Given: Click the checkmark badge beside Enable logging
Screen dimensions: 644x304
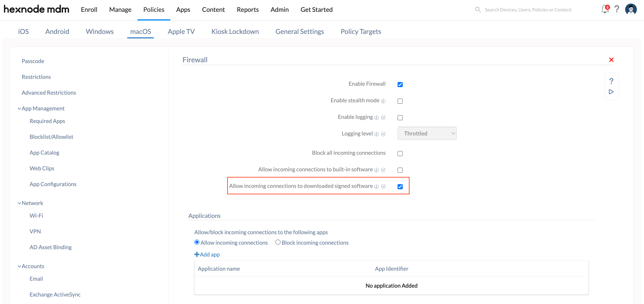Looking at the screenshot, I should [x=383, y=117].
